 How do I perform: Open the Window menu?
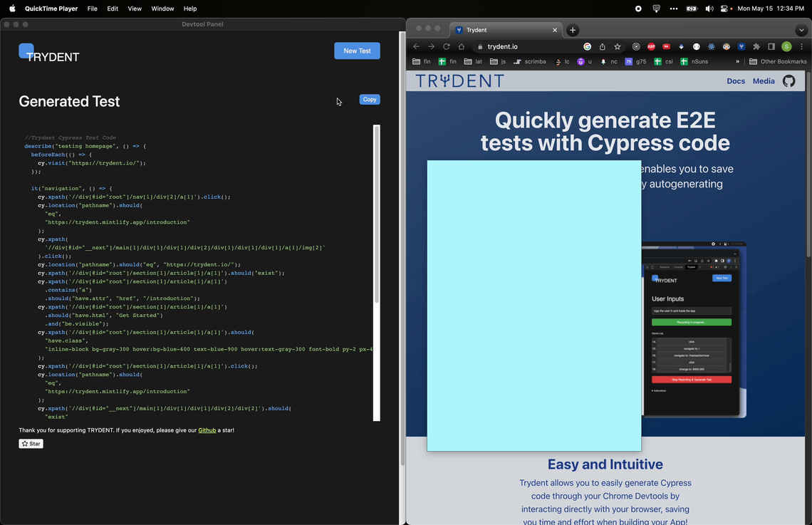(x=162, y=9)
